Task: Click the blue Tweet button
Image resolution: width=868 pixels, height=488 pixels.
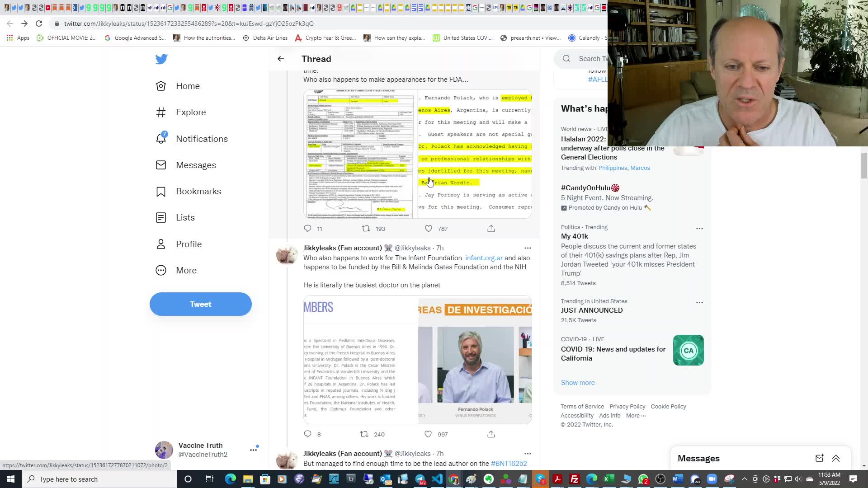Action: point(201,304)
